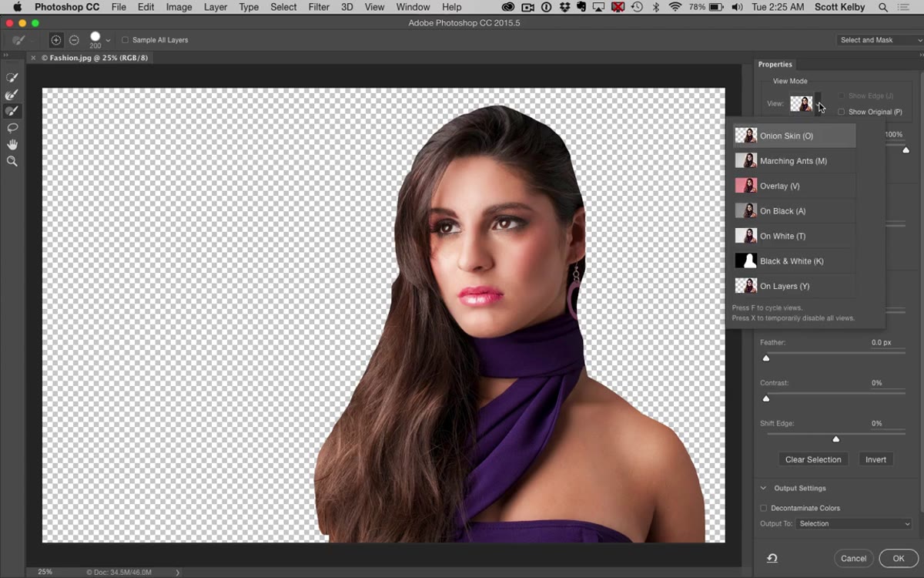
Task: Select the Lasso tool
Action: (x=12, y=128)
